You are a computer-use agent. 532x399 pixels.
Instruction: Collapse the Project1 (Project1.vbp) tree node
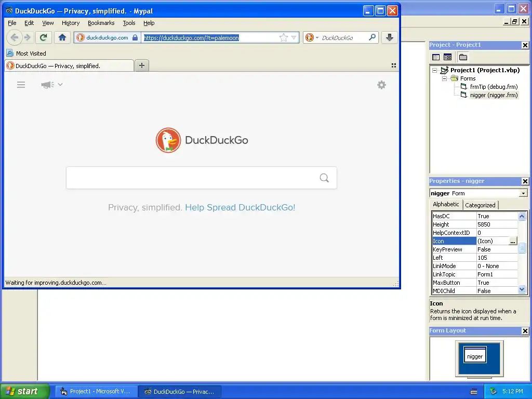(x=435, y=70)
